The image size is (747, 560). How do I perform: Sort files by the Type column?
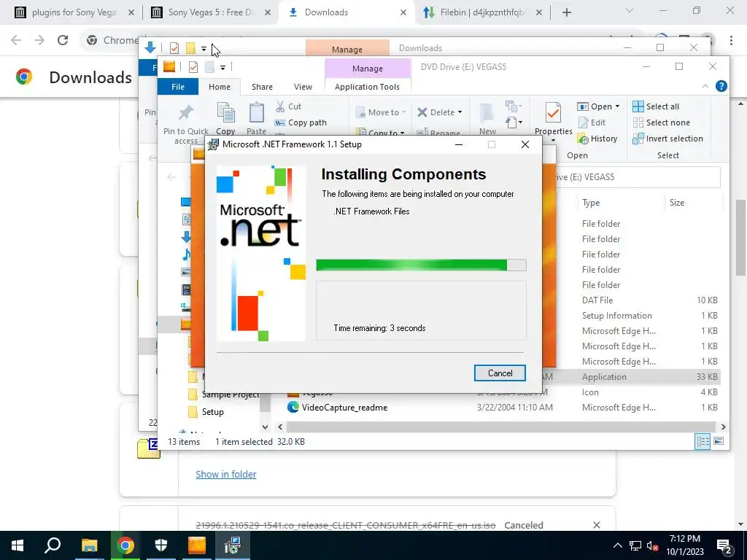pyautogui.click(x=591, y=203)
